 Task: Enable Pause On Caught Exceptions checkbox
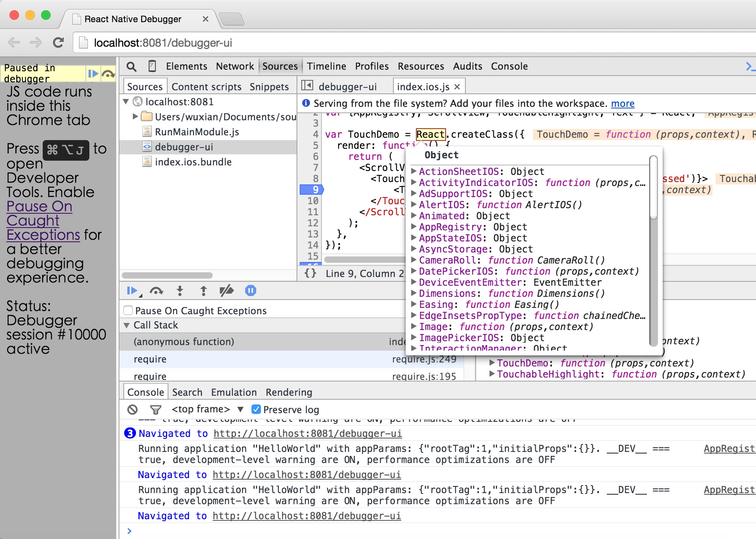[128, 311]
